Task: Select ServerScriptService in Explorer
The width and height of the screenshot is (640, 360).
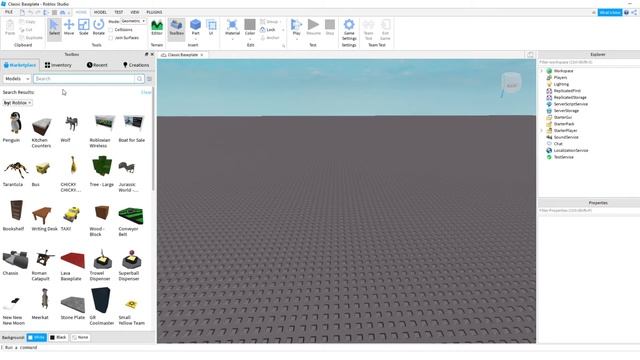Action: 571,104
